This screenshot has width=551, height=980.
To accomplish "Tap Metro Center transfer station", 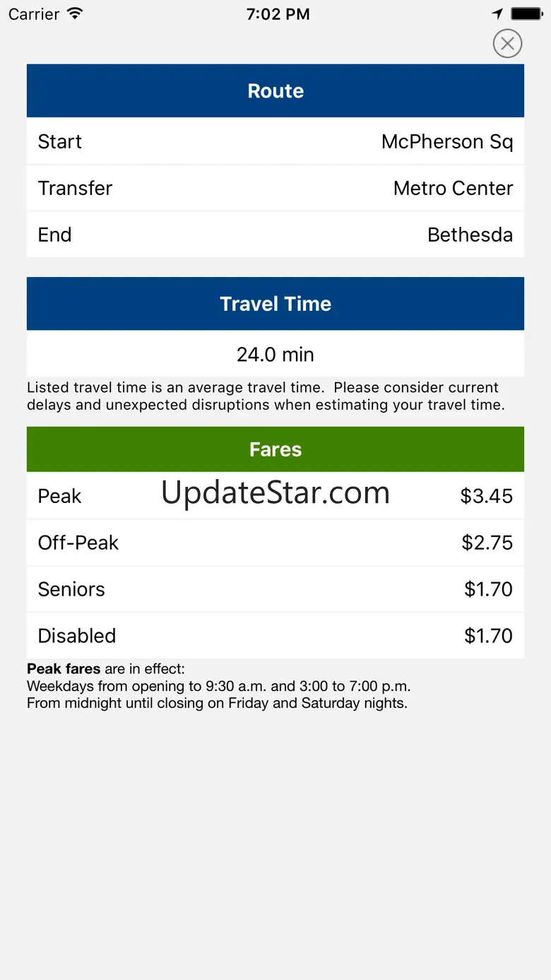I will pyautogui.click(x=453, y=188).
